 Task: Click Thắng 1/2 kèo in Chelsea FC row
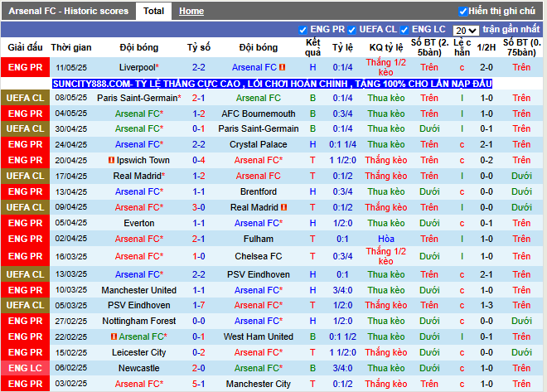click(x=386, y=256)
